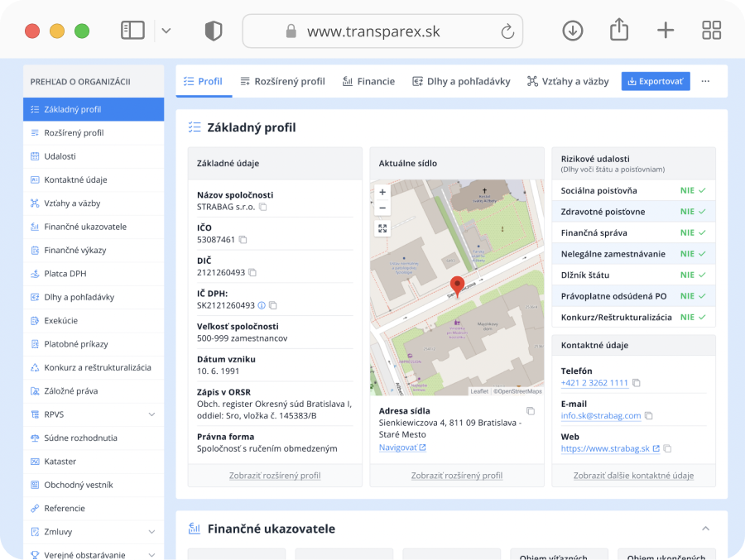Click the Exportovať button
Screen dimensions: 745x560
[655, 81]
